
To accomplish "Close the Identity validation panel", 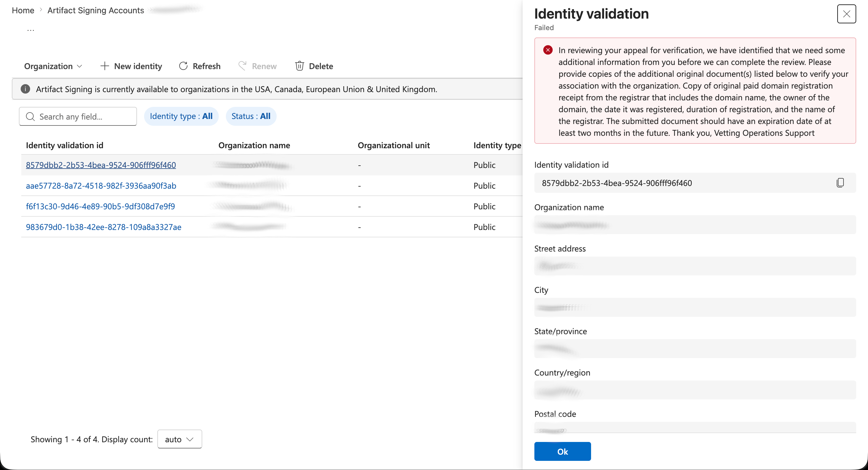I will (x=846, y=14).
